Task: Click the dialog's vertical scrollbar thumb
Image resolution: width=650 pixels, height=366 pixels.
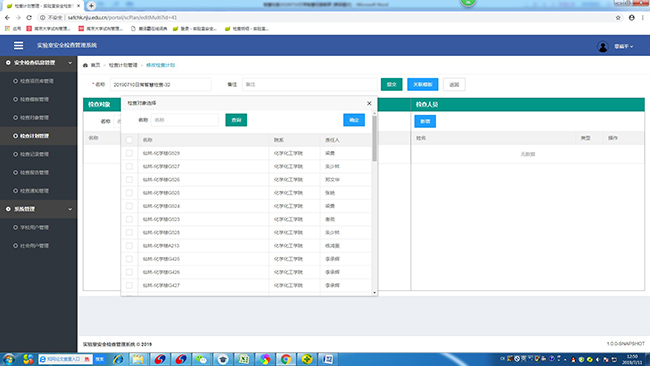Action: [374, 138]
